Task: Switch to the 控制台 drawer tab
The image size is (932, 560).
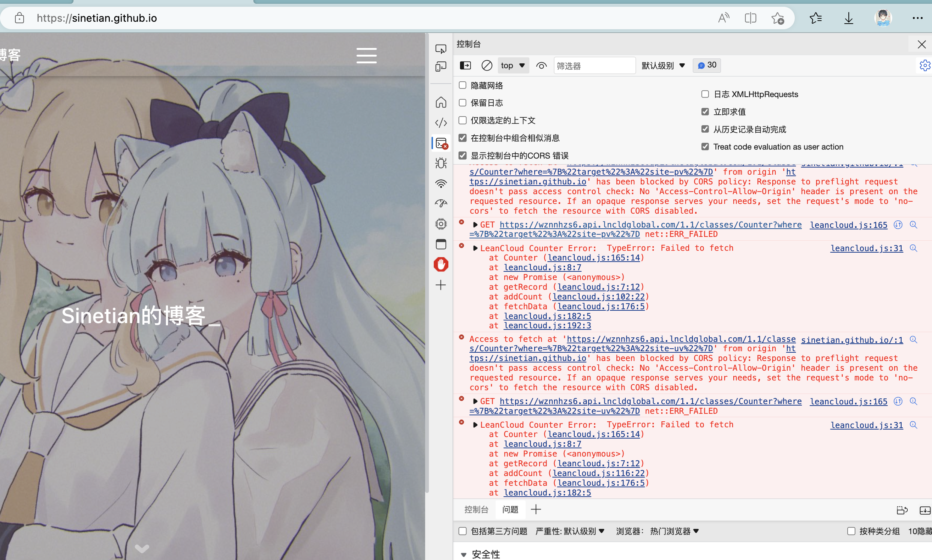Action: pyautogui.click(x=476, y=510)
